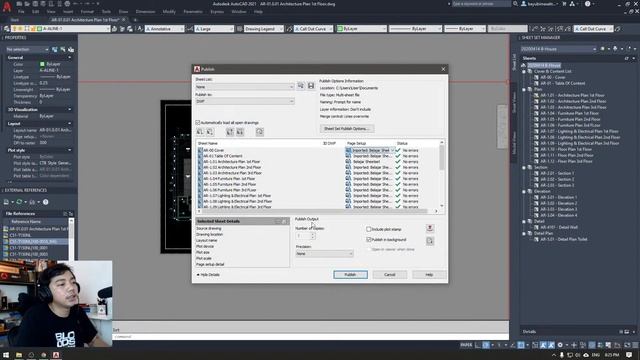
Task: Open the layer dropdown on toolbar
Action: [108, 29]
